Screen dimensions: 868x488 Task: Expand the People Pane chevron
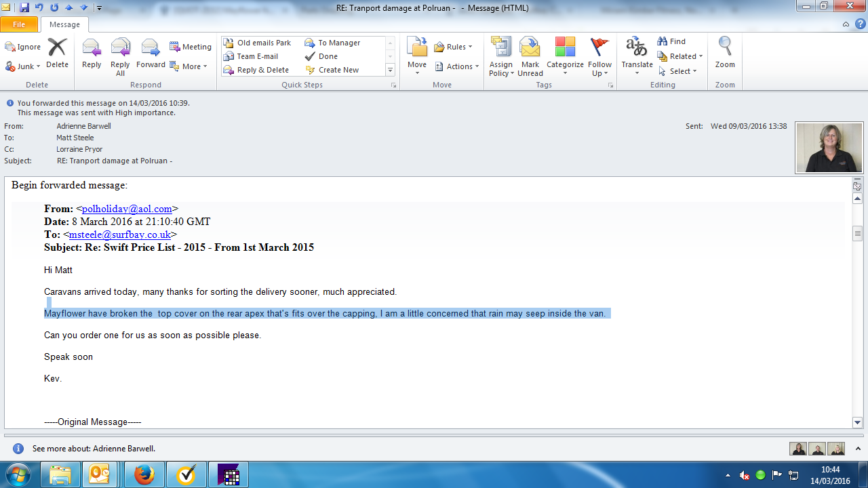856,449
